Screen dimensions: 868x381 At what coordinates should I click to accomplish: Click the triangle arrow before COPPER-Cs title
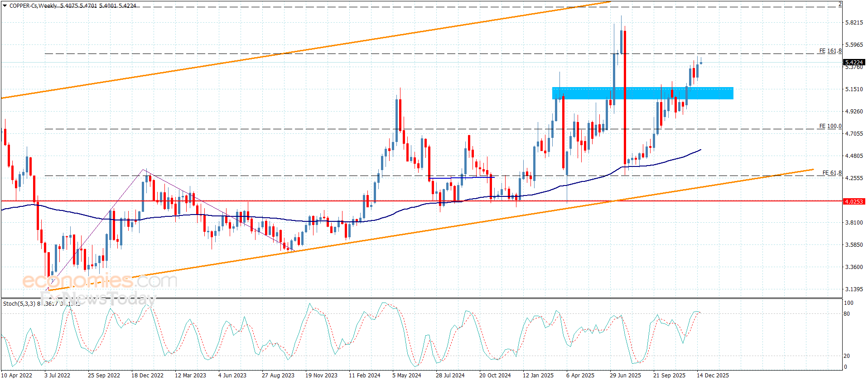(x=5, y=6)
